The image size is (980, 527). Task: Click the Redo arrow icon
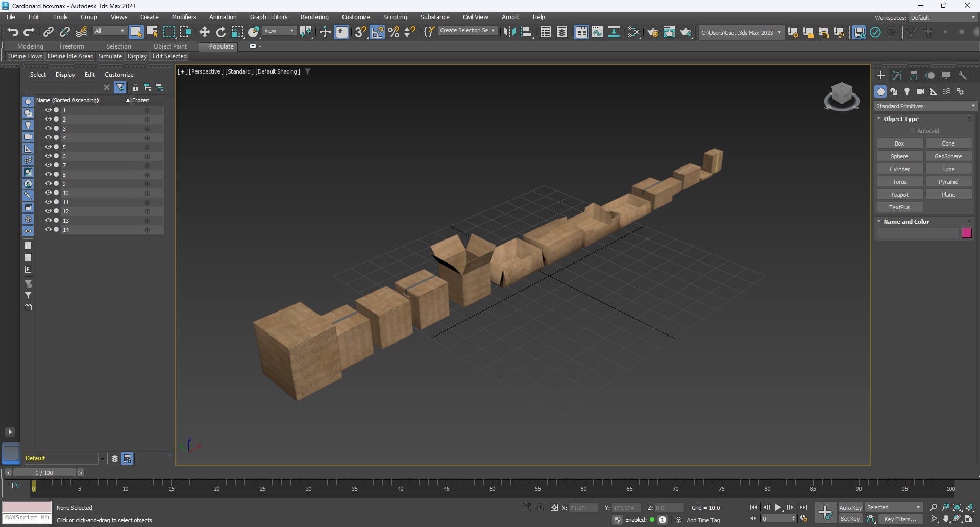(29, 32)
